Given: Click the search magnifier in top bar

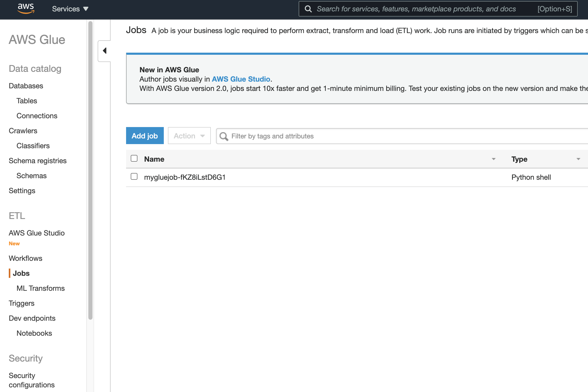Looking at the screenshot, I should click(x=308, y=9).
